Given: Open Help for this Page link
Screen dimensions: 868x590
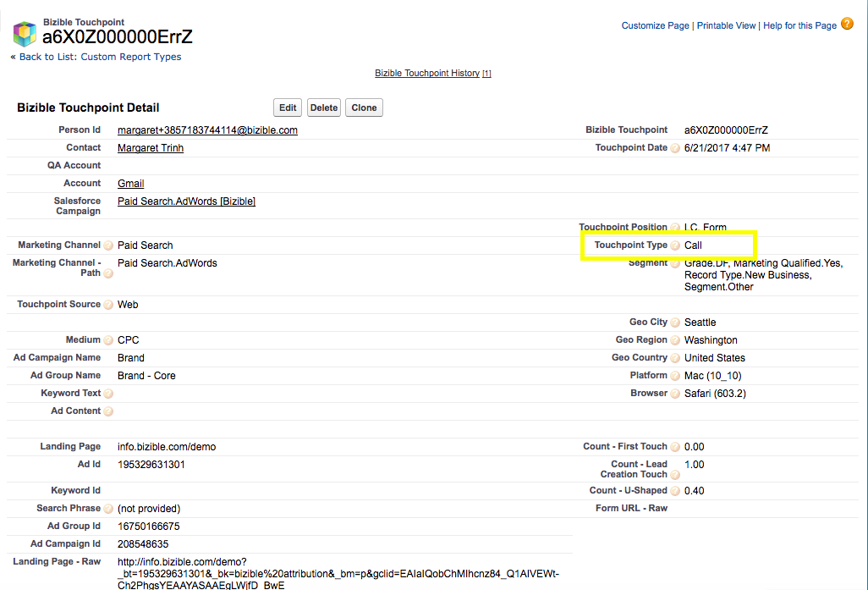Looking at the screenshot, I should click(799, 25).
